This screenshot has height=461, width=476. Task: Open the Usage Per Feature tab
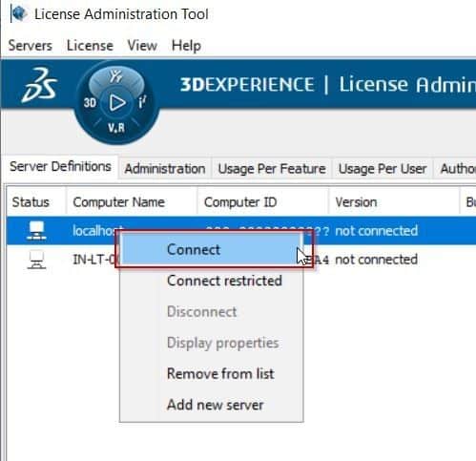coord(272,169)
